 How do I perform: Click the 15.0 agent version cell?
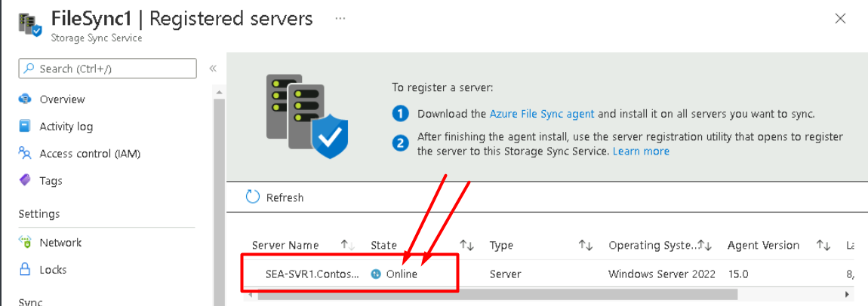click(738, 274)
